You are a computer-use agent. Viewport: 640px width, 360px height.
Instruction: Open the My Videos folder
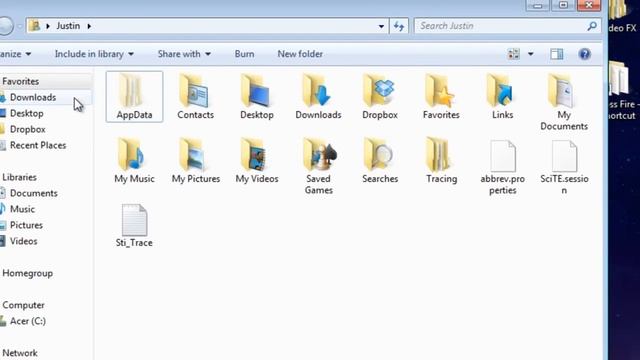pos(257,160)
